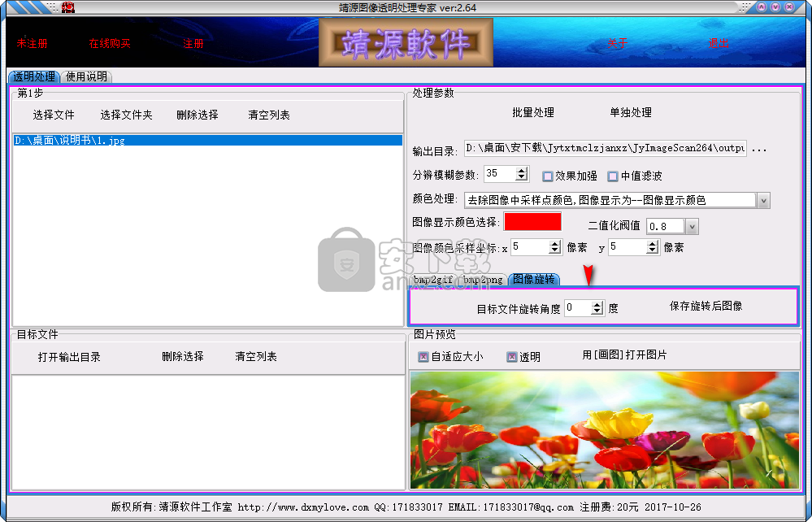Click 选择文件 button
812x522 pixels.
click(x=54, y=115)
